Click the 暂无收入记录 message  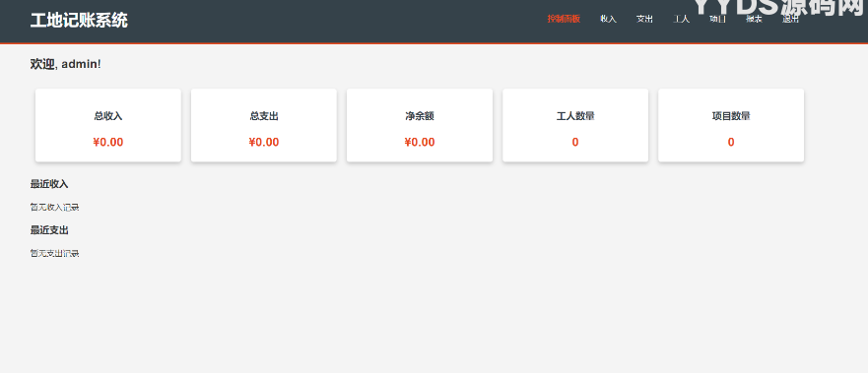[54, 208]
